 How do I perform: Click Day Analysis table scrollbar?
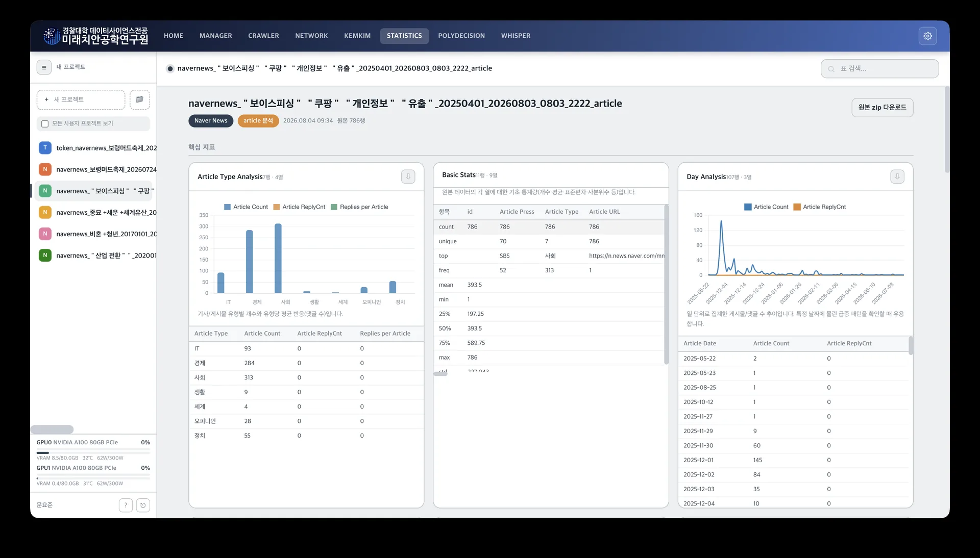pyautogui.click(x=911, y=345)
